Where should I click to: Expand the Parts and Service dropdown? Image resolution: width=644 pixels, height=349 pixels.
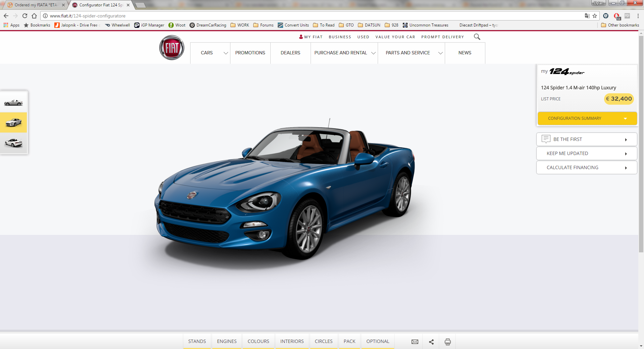(x=440, y=53)
